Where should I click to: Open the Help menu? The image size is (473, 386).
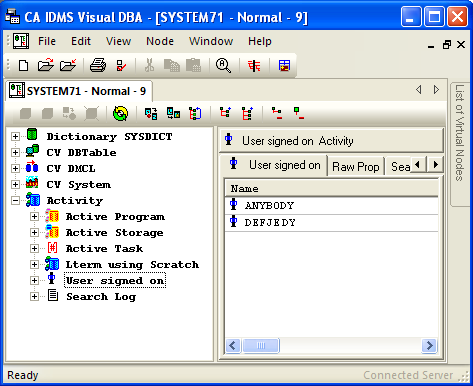click(260, 41)
